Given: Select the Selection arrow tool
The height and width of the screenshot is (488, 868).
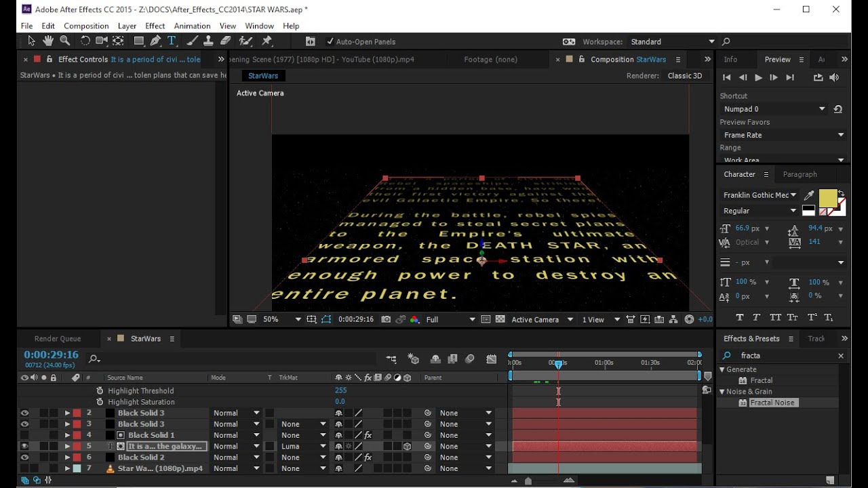Looking at the screenshot, I should pyautogui.click(x=31, y=41).
